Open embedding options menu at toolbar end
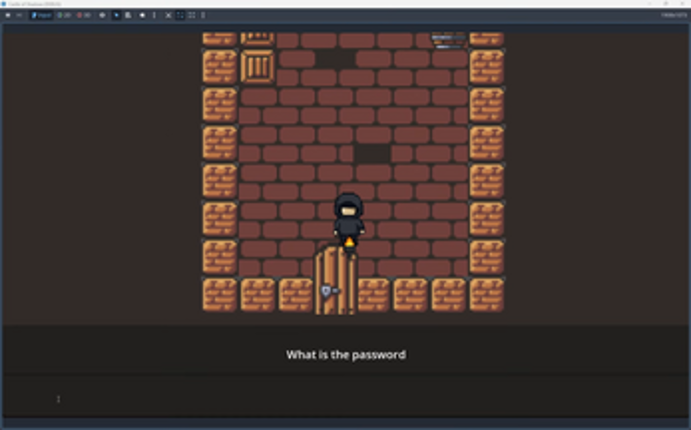 [x=203, y=15]
